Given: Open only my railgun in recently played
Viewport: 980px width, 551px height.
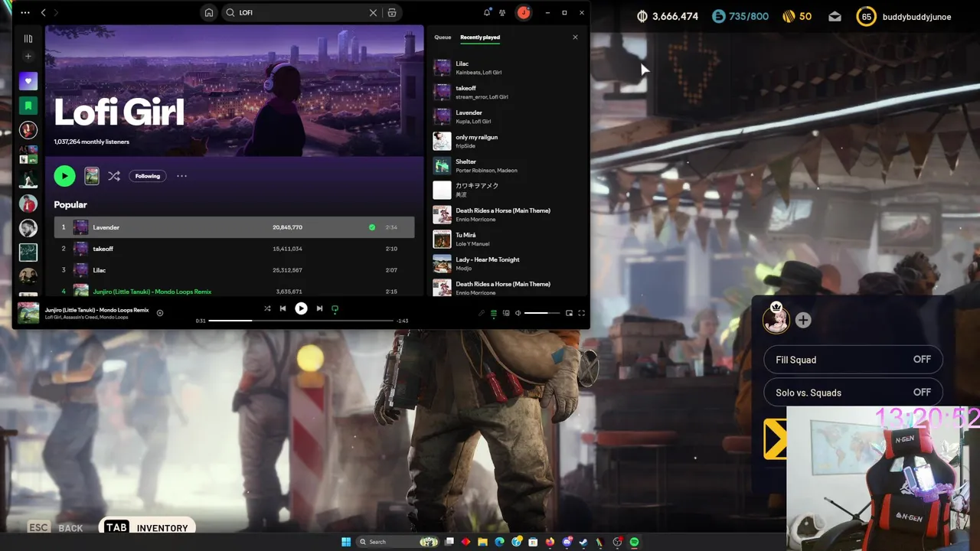Looking at the screenshot, I should click(507, 142).
